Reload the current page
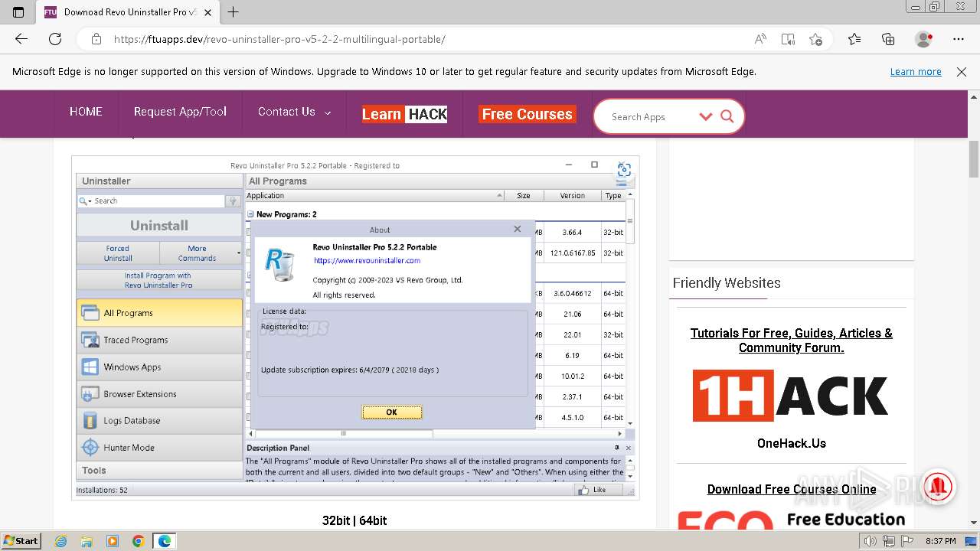The image size is (980, 551). pyautogui.click(x=55, y=39)
